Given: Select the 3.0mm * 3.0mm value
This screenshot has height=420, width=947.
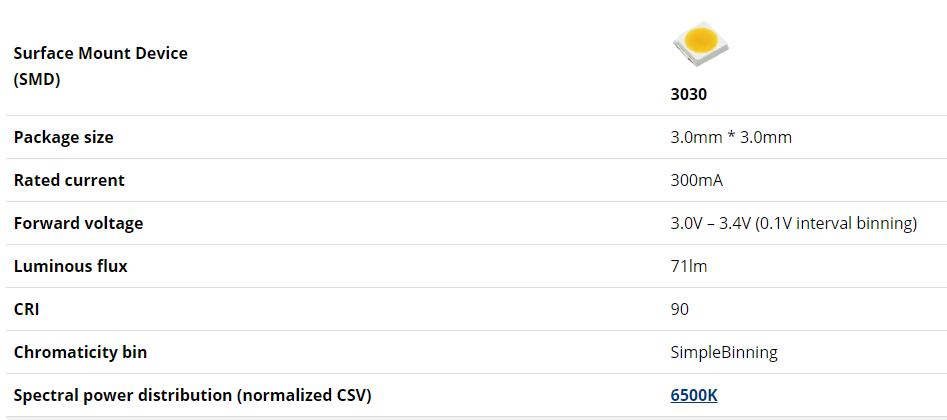Looking at the screenshot, I should point(730,137).
